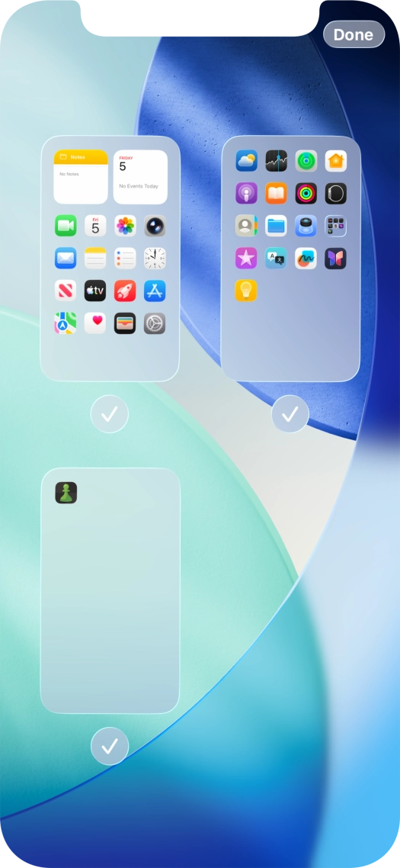Open the Wallet app icon
Image resolution: width=400 pixels, height=868 pixels.
[x=125, y=323]
